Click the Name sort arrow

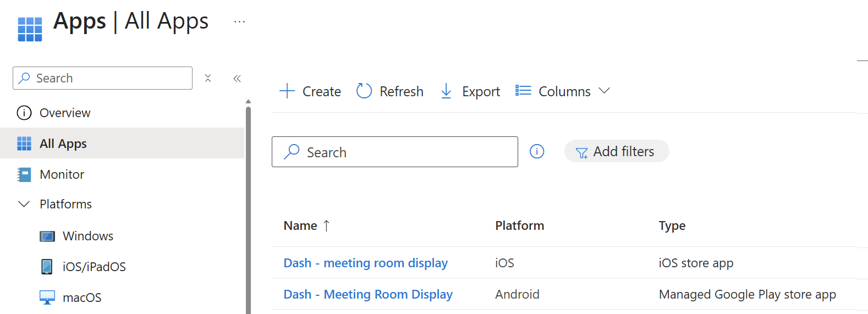point(326,225)
